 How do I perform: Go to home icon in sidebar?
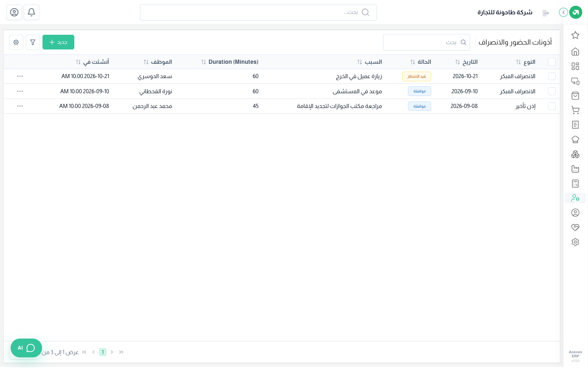[x=575, y=52]
